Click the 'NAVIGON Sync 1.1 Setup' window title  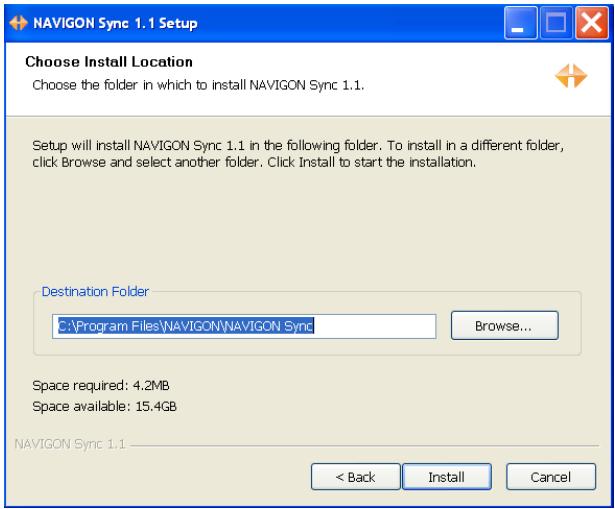point(115,23)
